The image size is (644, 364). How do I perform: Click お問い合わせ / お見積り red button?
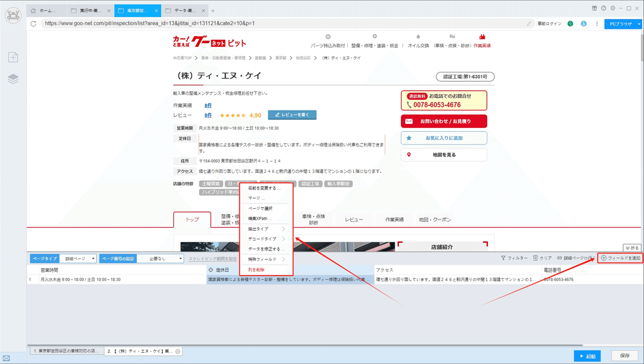pyautogui.click(x=444, y=121)
